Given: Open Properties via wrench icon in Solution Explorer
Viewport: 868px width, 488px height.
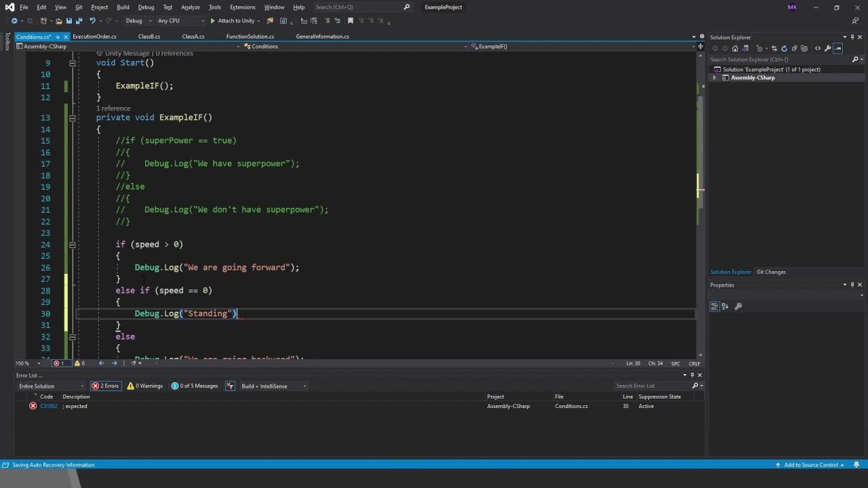Looking at the screenshot, I should coord(827,49).
